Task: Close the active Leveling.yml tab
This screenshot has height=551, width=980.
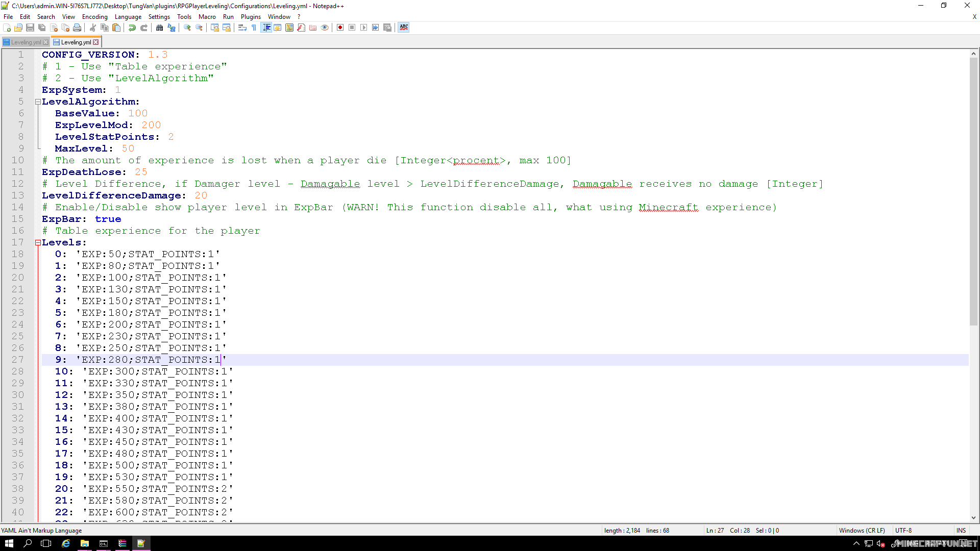Action: [96, 42]
